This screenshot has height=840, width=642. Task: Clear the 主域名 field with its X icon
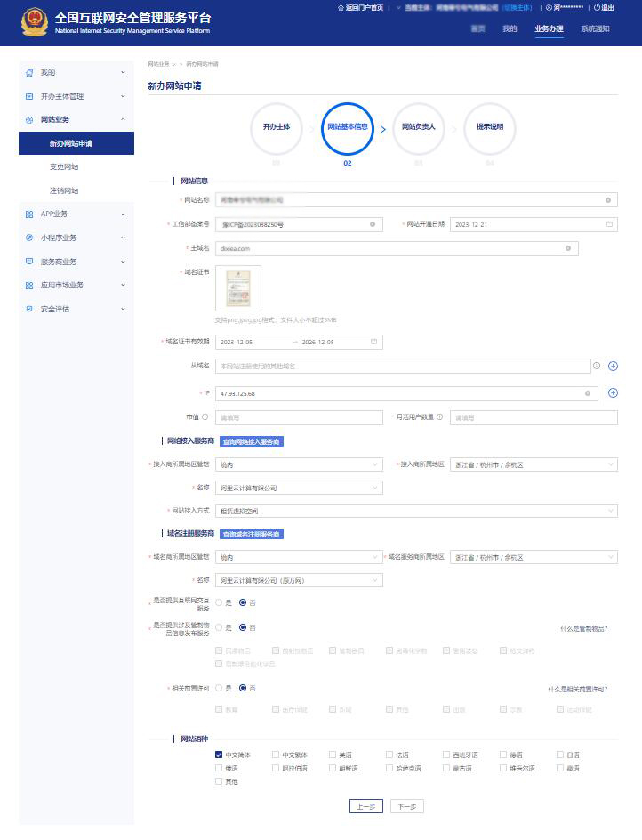[x=567, y=249]
